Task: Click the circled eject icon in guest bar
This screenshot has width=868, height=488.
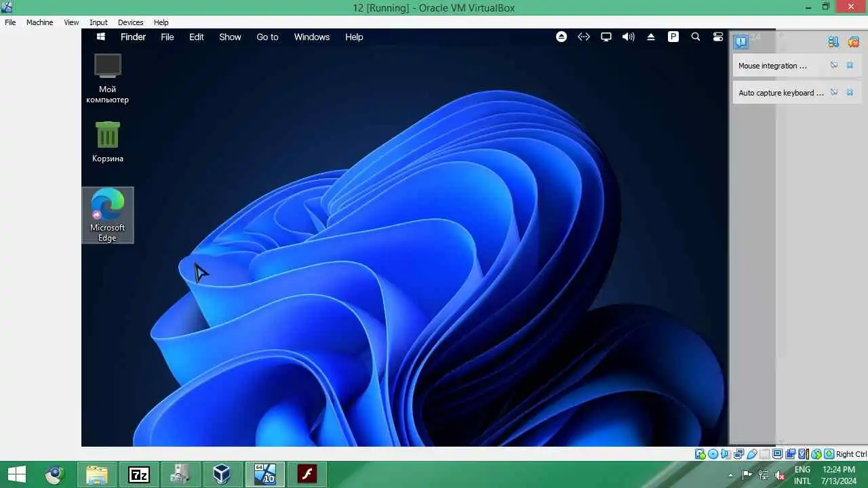Action: 561,37
